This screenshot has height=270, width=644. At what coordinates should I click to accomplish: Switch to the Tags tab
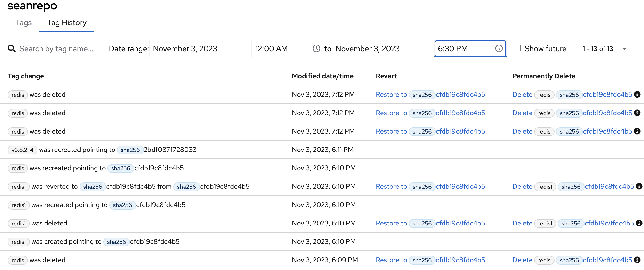[x=24, y=23]
